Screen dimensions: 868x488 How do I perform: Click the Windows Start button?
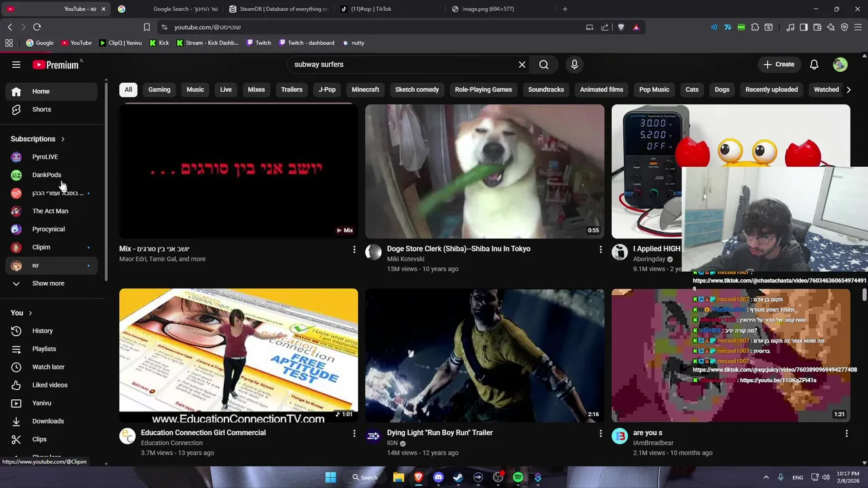point(330,477)
